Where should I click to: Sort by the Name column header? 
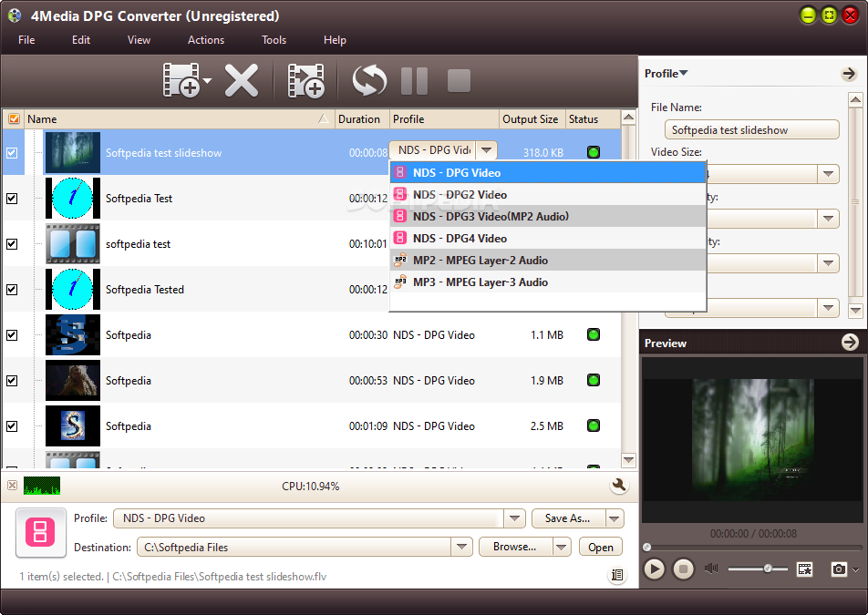[x=180, y=119]
